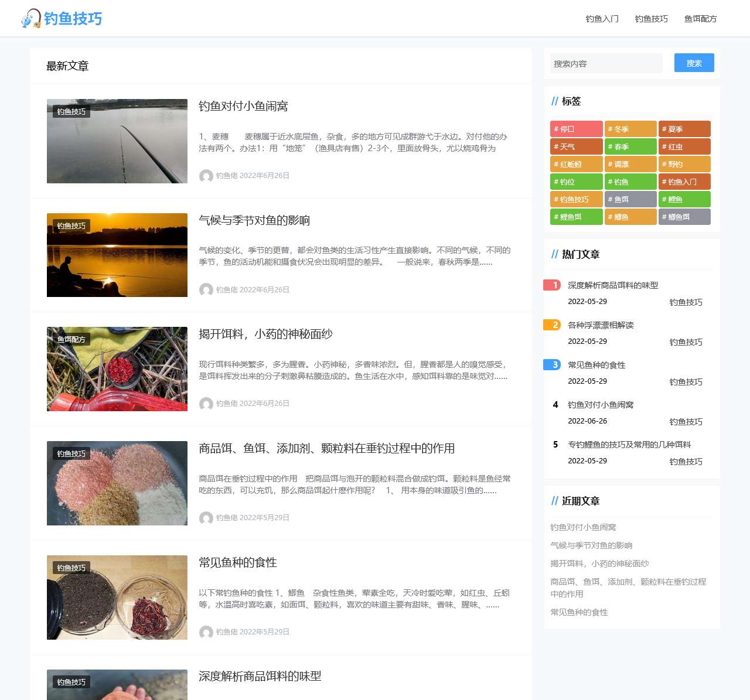
Task: Select the 夏季 tag
Action: pos(684,129)
